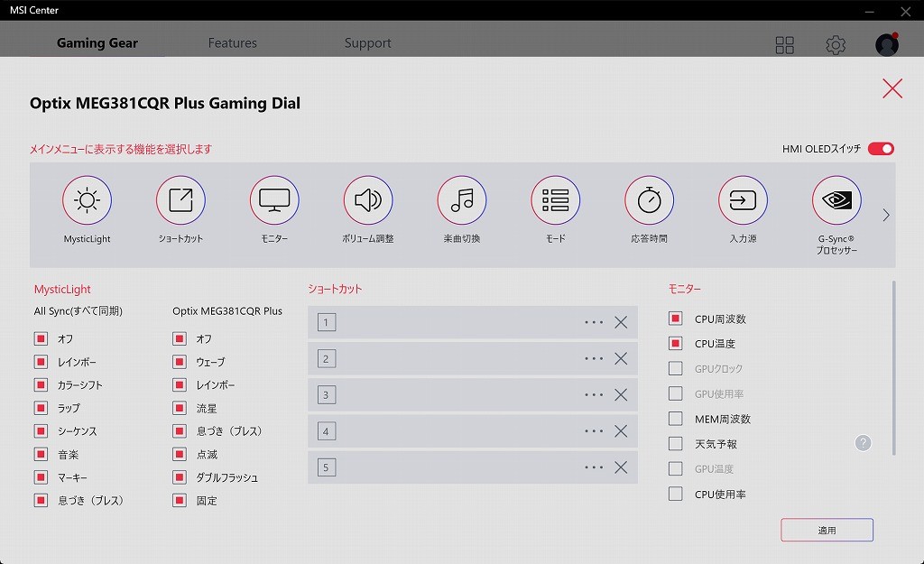Select shortcut slot 3 row
This screenshot has height=564, width=924.
[x=473, y=395]
